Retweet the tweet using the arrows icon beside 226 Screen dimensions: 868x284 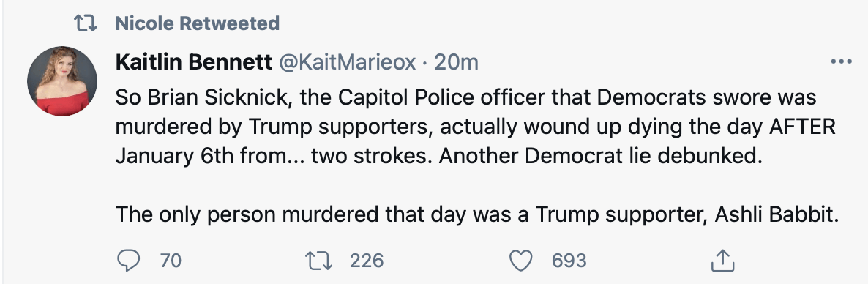point(318,260)
